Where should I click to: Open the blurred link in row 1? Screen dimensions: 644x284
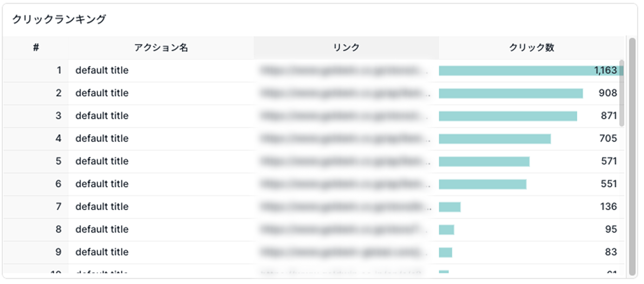tap(345, 70)
